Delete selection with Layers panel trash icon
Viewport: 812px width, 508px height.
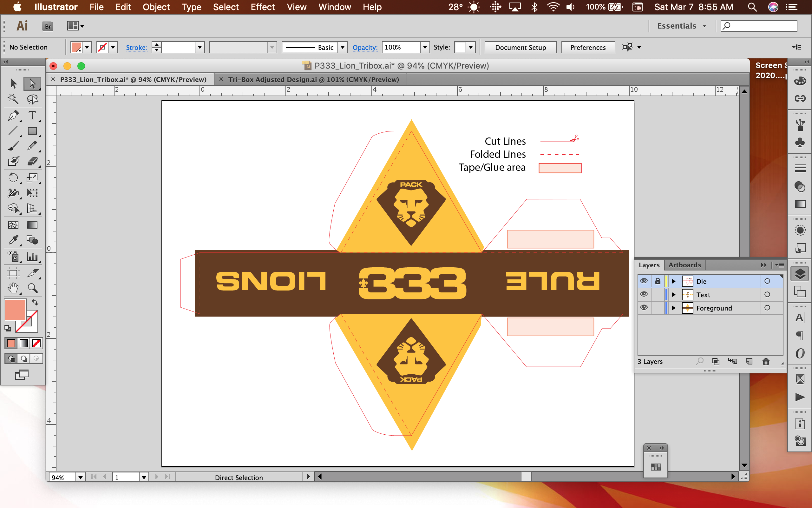pos(766,362)
